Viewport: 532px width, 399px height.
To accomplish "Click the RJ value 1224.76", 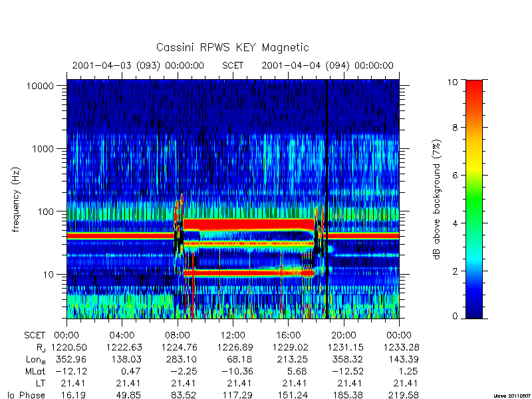I will 180,347.
